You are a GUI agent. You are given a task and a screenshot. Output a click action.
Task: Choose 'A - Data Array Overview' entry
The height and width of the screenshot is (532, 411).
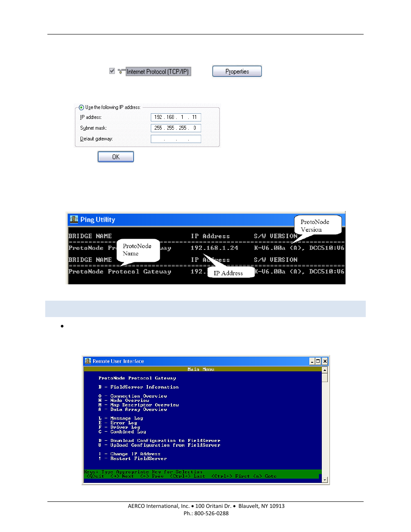[133, 410]
